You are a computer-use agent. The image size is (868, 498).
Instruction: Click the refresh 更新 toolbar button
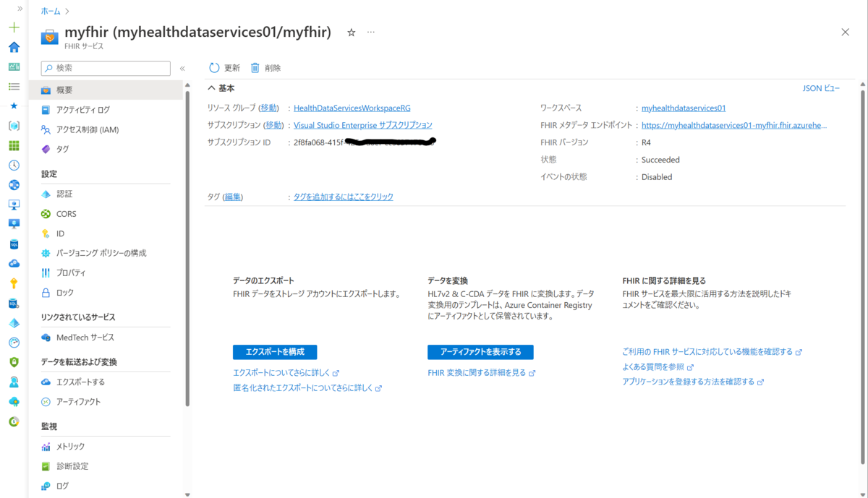click(224, 68)
